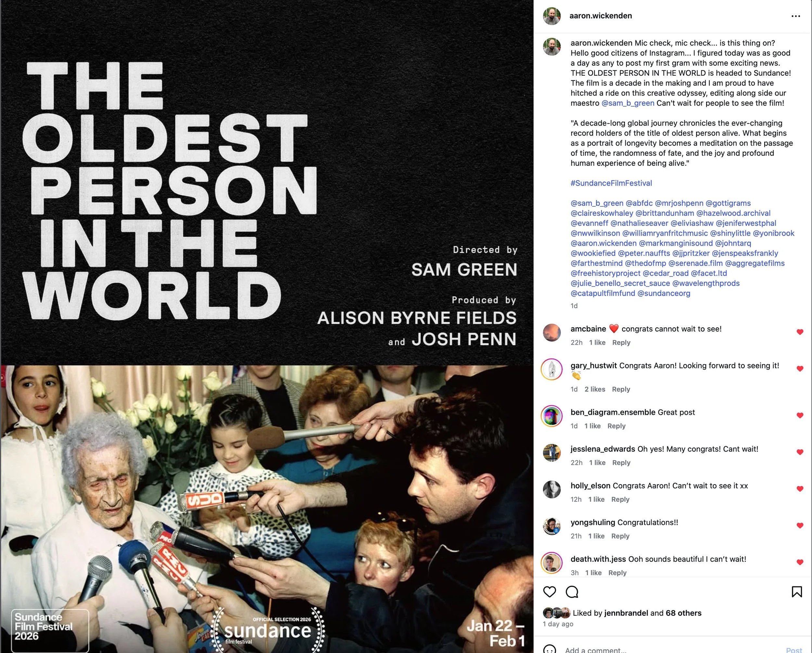Open @sam_b_green mention in caption text
Image resolution: width=812 pixels, height=653 pixels.
pos(628,103)
